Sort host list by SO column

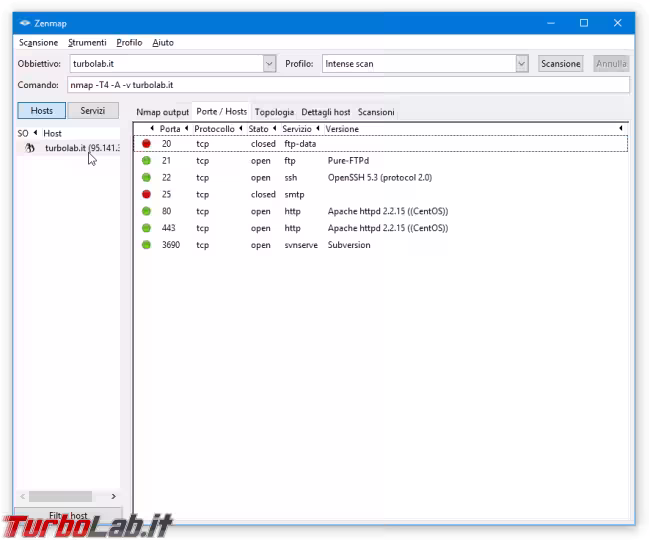click(23, 133)
